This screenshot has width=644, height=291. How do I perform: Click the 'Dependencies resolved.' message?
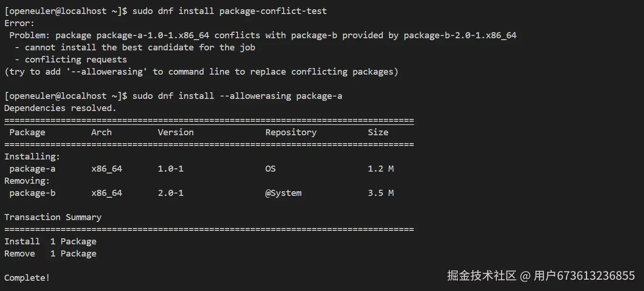[60, 108]
